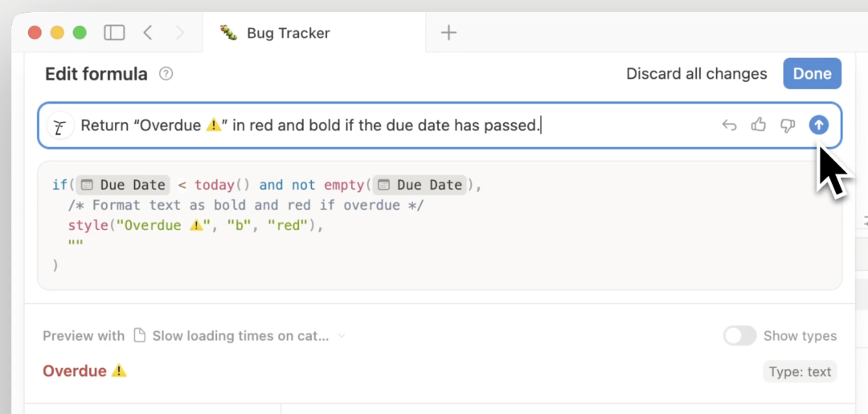The image size is (868, 414).
Task: Click Discard all changes
Action: 696,74
